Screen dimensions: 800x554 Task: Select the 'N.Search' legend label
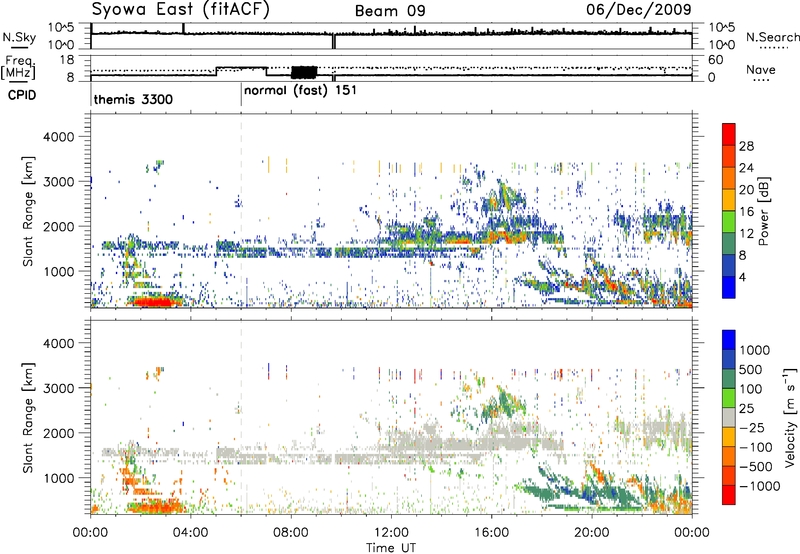point(772,37)
